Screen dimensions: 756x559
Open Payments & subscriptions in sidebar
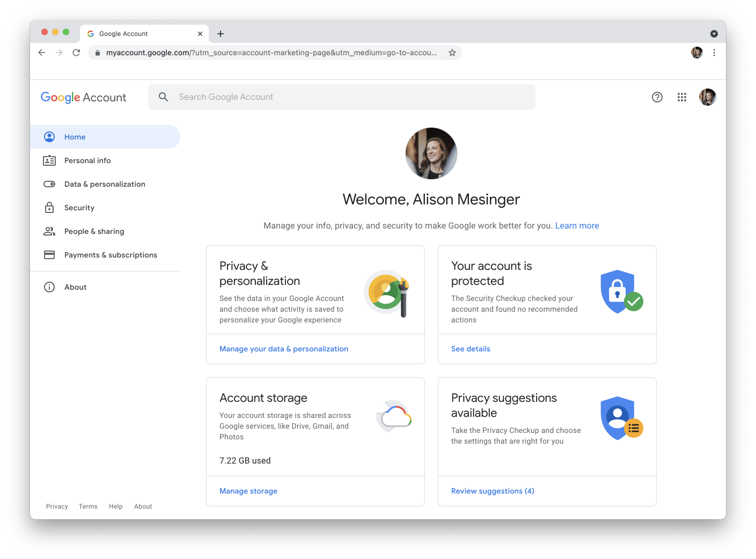tap(105, 255)
